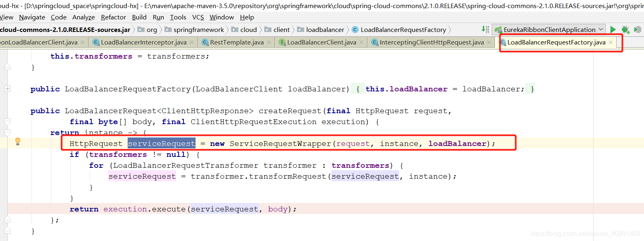The height and width of the screenshot is (241, 644).
Task: Switch to InterceptingClientHttpRequest.java tab
Action: pyautogui.click(x=431, y=42)
